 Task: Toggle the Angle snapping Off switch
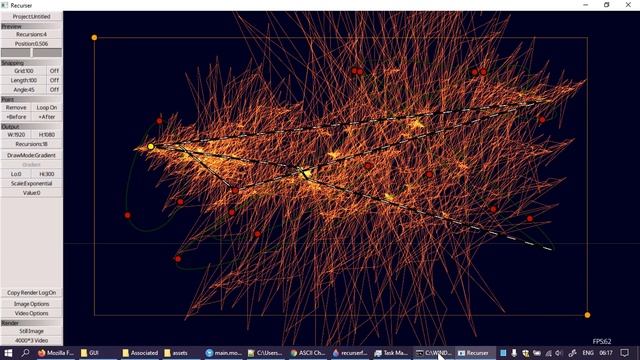pos(54,89)
